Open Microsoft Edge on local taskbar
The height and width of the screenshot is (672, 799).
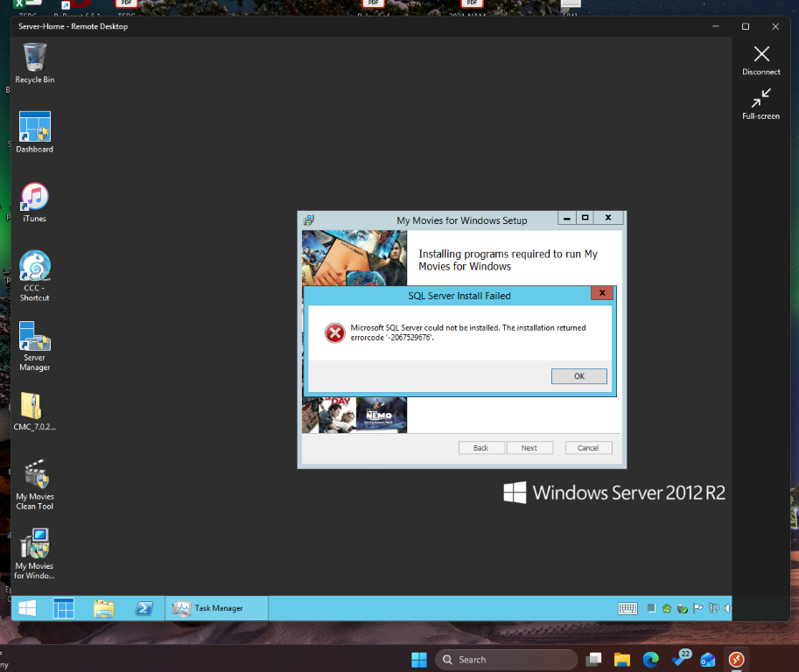pos(651,660)
